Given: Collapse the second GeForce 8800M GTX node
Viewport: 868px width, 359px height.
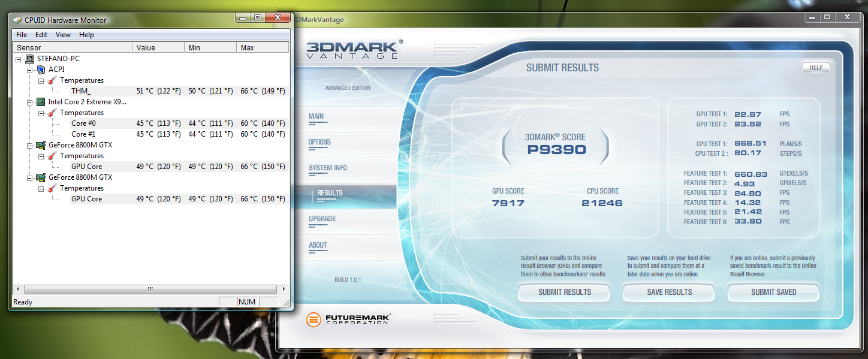Looking at the screenshot, I should pyautogui.click(x=30, y=177).
